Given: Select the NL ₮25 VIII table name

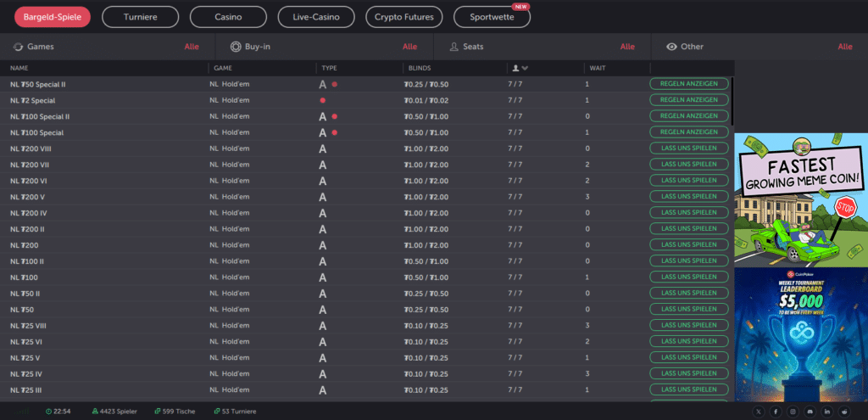Looking at the screenshot, I should click(x=28, y=326).
